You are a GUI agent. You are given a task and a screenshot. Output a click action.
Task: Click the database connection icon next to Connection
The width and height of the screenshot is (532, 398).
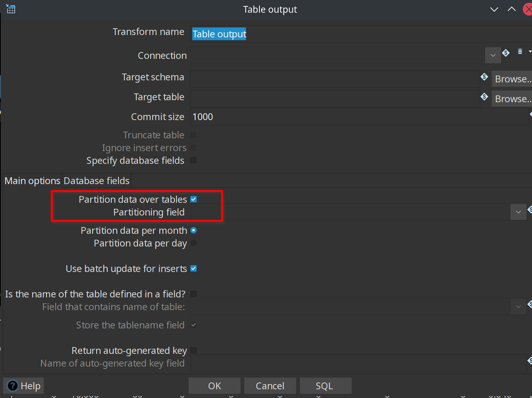tap(520, 52)
